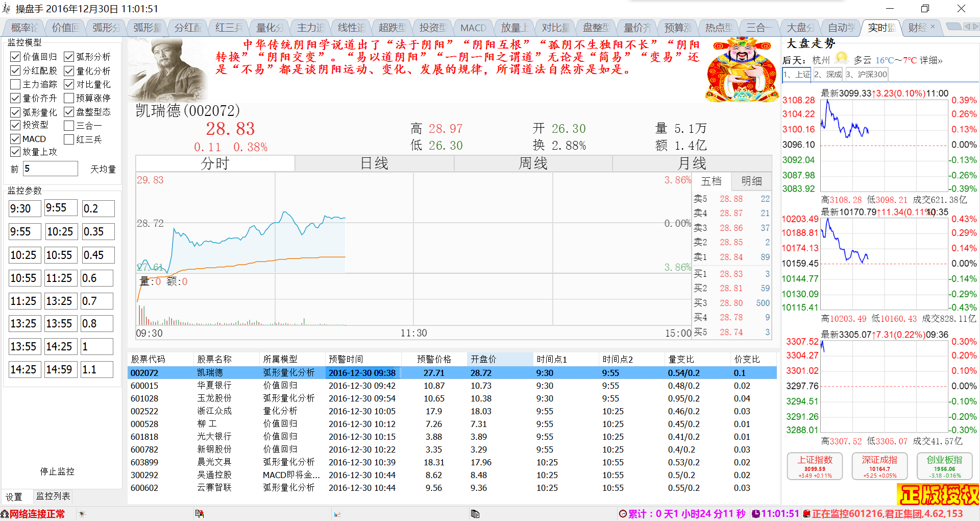Screen dimensions: 980x521
Task: Enable the 红三兵 checkbox
Action: (69, 139)
